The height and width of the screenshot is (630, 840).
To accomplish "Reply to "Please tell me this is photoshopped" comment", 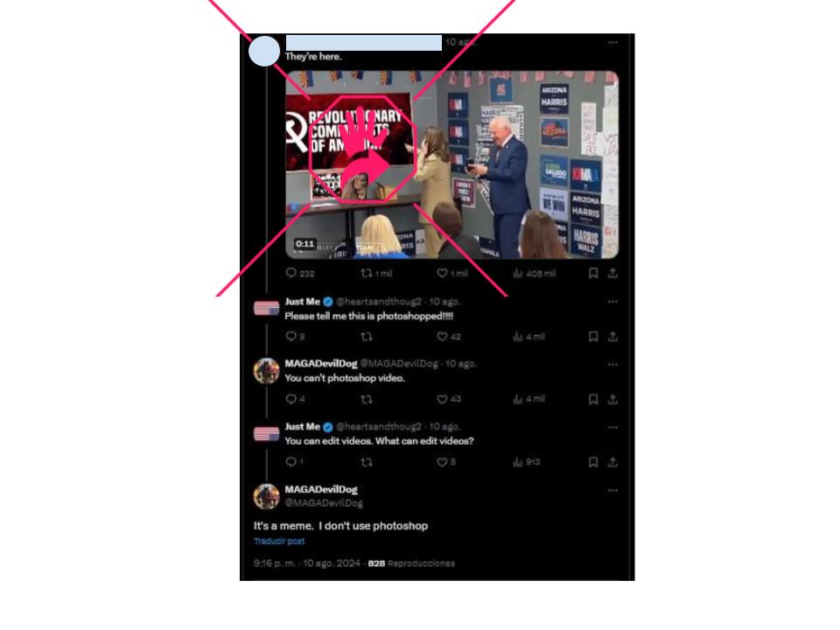I will [x=295, y=336].
